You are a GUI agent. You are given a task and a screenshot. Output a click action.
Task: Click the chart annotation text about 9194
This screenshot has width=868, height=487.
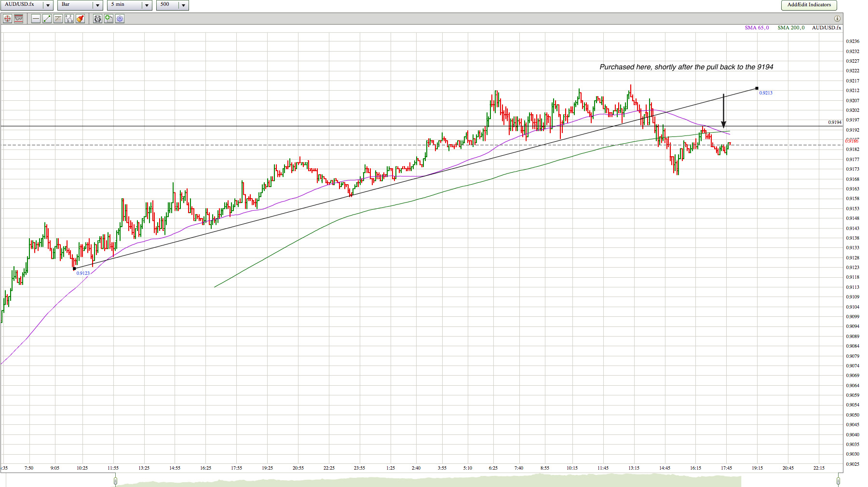[x=686, y=67]
